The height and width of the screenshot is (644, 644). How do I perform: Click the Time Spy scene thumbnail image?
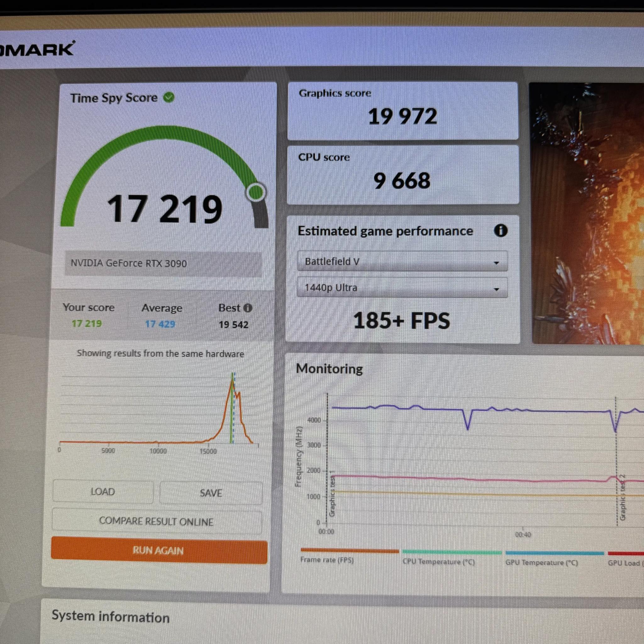tap(587, 213)
